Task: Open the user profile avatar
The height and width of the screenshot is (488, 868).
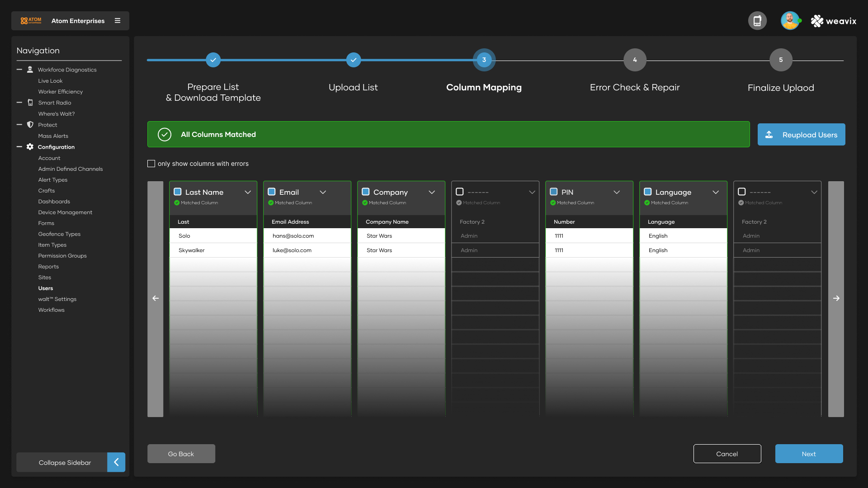Action: click(790, 21)
